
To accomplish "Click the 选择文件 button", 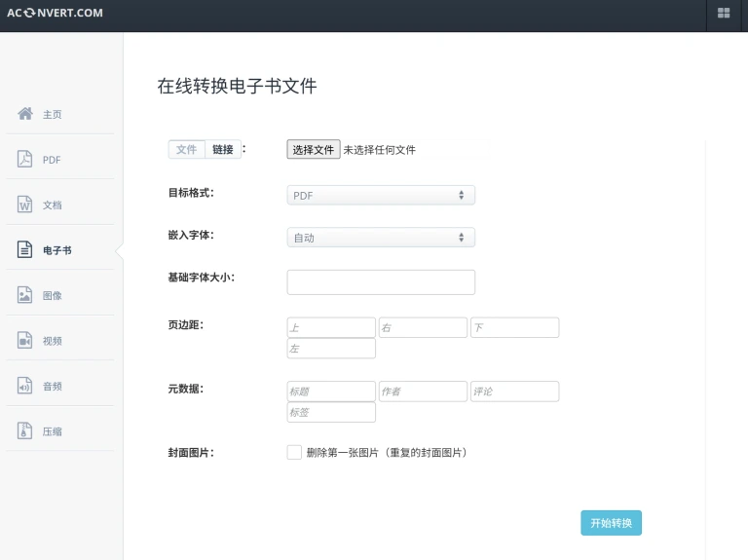I will point(314,150).
